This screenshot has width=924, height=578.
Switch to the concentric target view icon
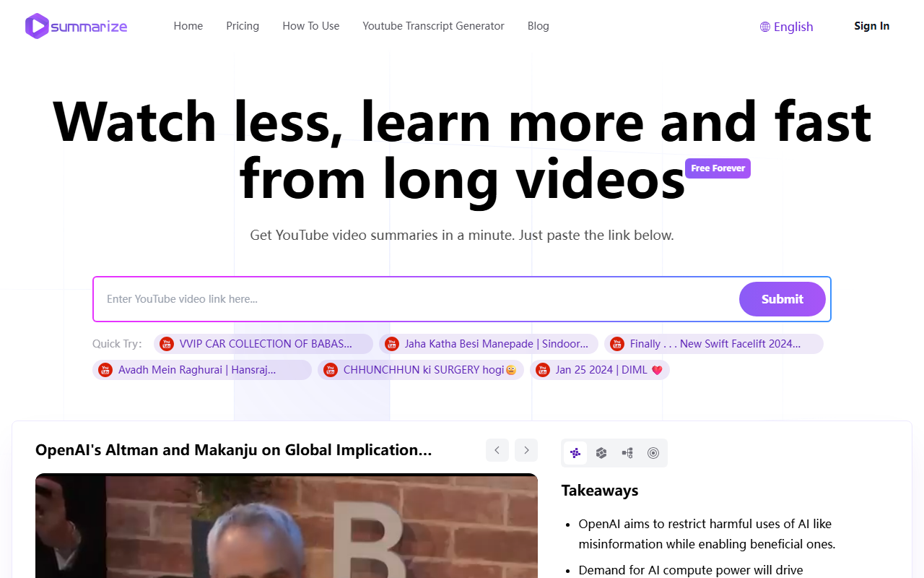[653, 453]
